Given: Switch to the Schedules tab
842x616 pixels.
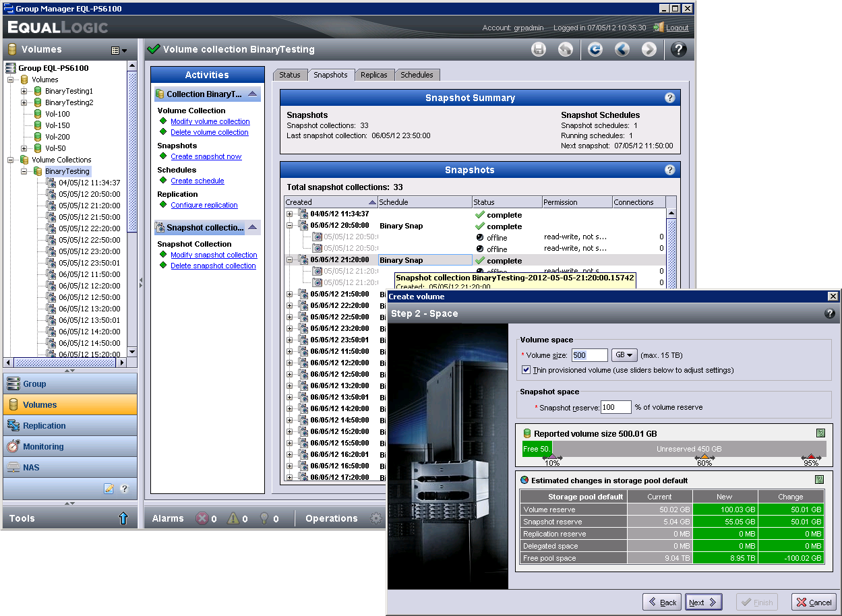Looking at the screenshot, I should coord(417,75).
